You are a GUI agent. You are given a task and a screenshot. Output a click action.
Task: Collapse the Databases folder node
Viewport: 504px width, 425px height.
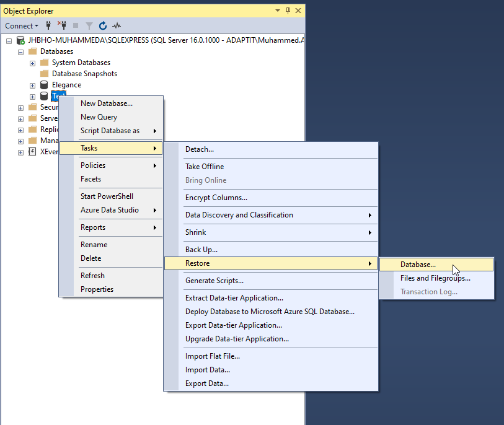tap(20, 52)
